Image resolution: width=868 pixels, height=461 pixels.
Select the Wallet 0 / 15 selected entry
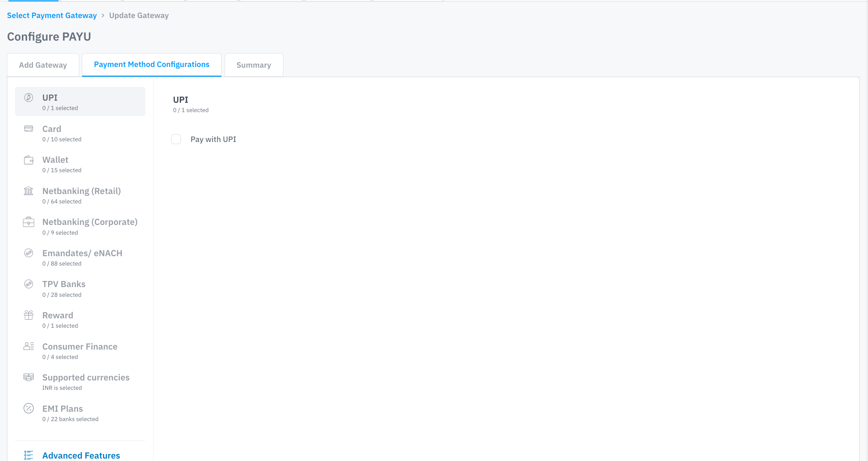[x=62, y=165]
